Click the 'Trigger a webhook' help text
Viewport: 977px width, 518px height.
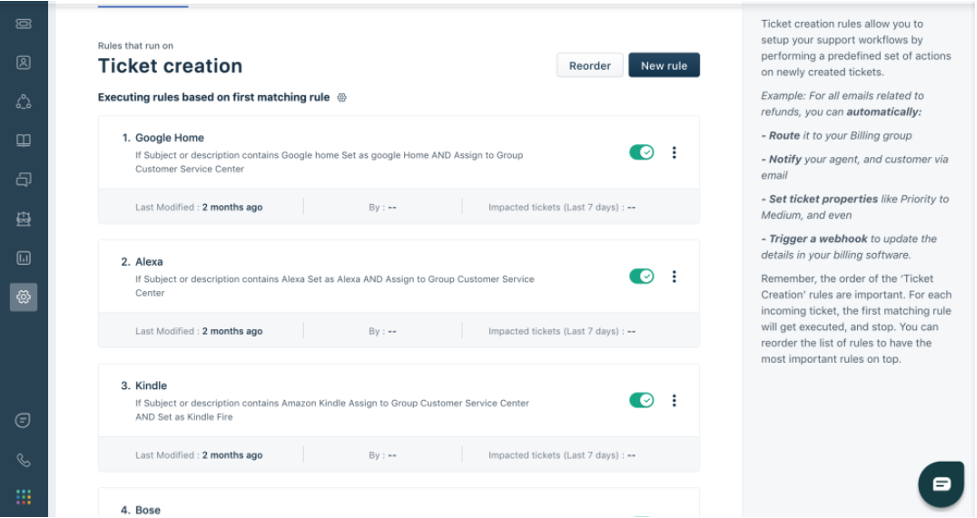818,239
